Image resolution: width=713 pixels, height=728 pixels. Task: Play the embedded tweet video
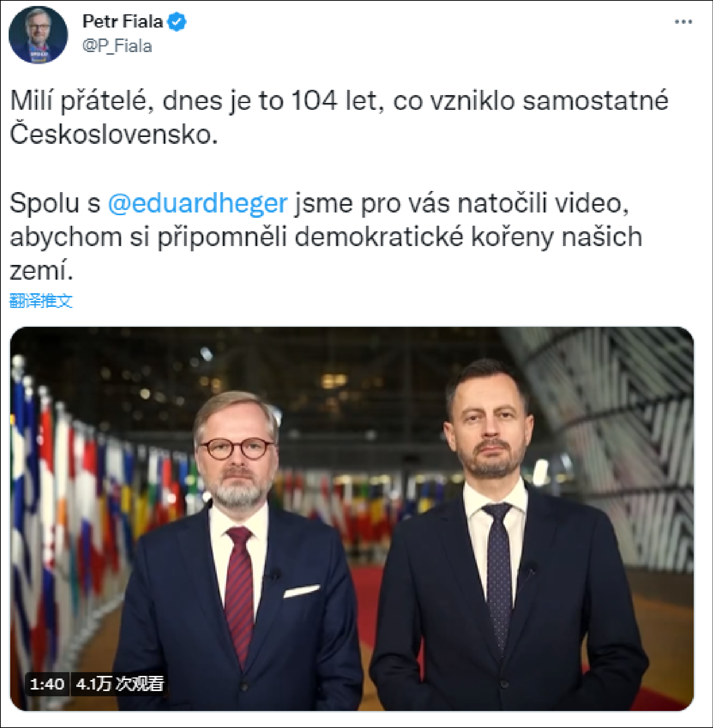click(352, 519)
